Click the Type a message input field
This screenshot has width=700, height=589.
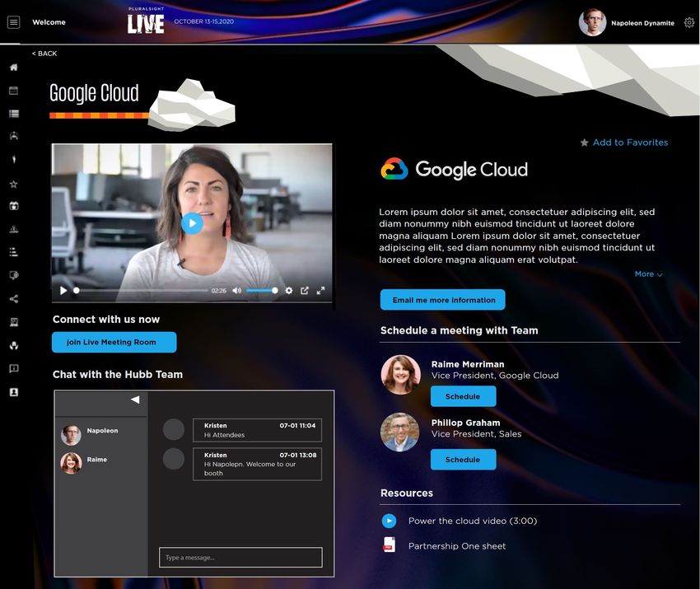(240, 558)
